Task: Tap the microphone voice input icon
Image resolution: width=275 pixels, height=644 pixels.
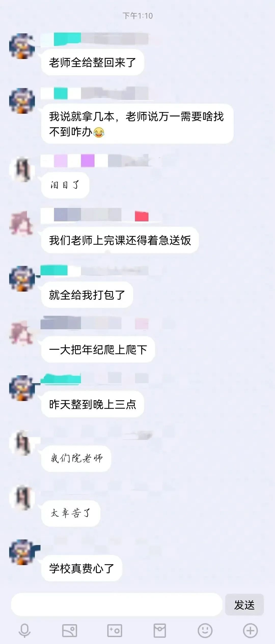Action: (x=25, y=631)
